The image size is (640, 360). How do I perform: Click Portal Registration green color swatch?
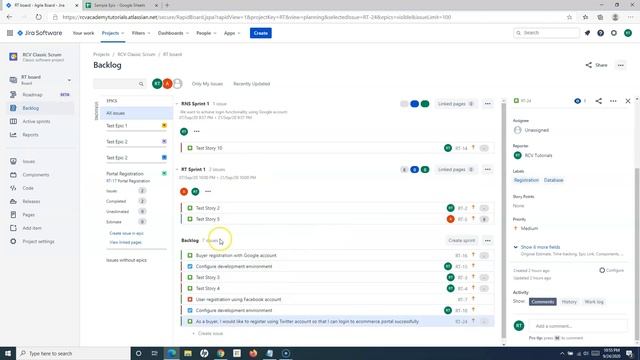[164, 173]
